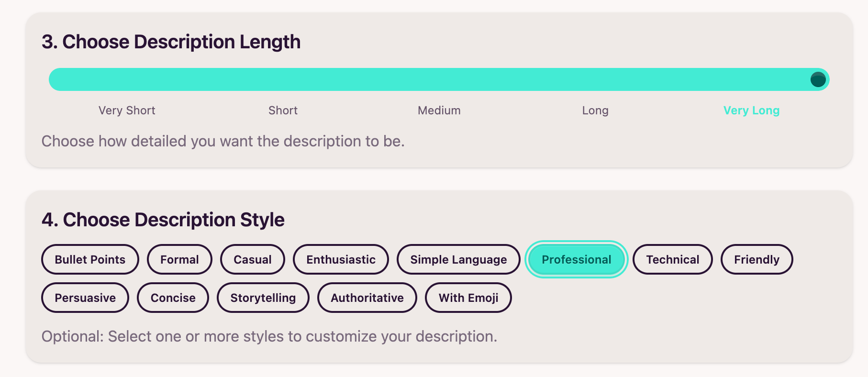Select the Enthusiastic style pill
The width and height of the screenshot is (868, 377).
(341, 259)
